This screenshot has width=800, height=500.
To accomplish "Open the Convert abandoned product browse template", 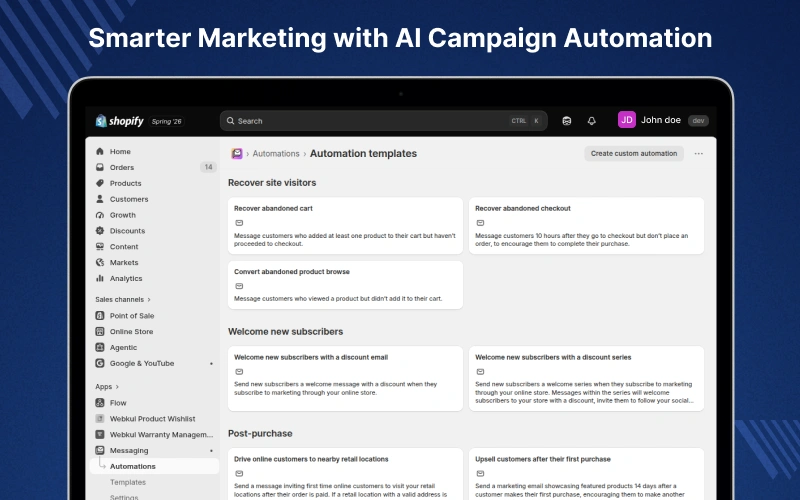I will tap(345, 285).
